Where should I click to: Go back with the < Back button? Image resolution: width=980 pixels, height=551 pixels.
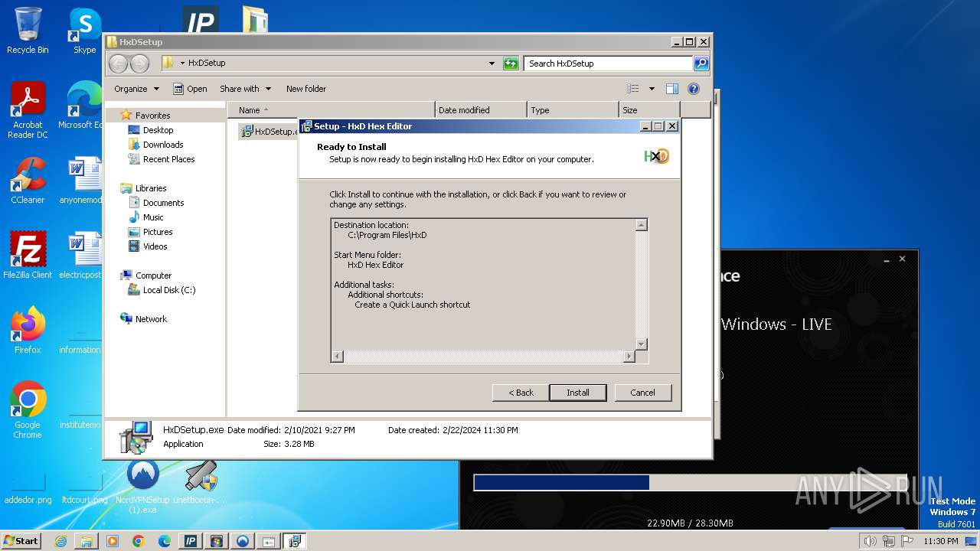tap(521, 393)
